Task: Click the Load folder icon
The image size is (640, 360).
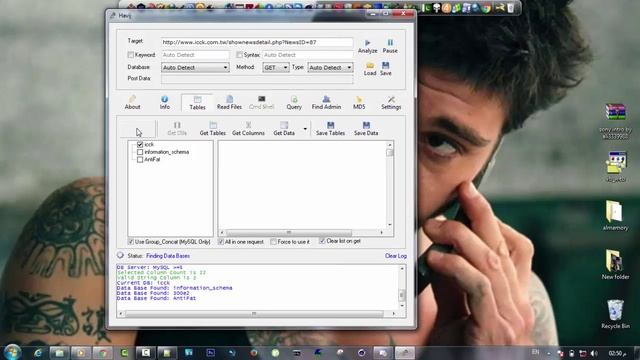Action: pos(370,65)
